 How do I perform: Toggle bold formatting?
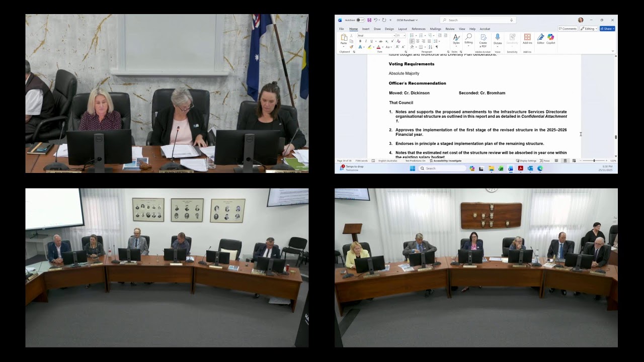(x=360, y=41)
